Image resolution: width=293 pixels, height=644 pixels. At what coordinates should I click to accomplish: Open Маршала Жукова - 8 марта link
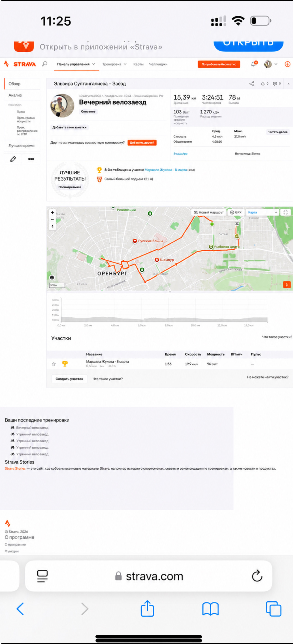(x=166, y=170)
